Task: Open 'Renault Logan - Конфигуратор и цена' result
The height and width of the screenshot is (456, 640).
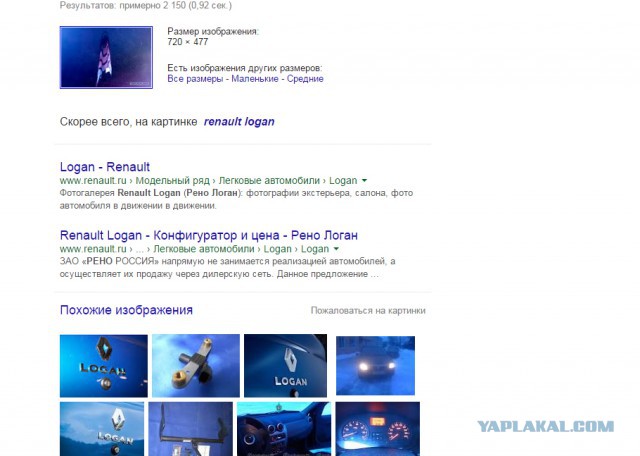Action: [209, 236]
